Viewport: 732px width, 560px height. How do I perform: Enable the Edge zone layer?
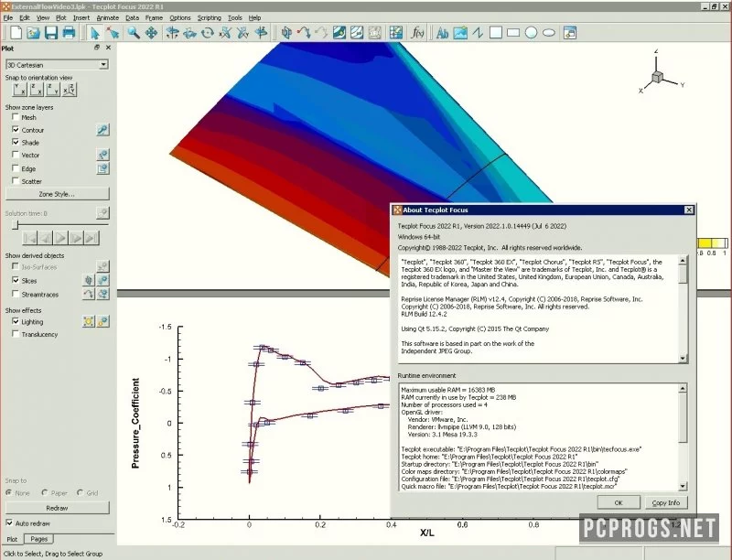(x=16, y=168)
